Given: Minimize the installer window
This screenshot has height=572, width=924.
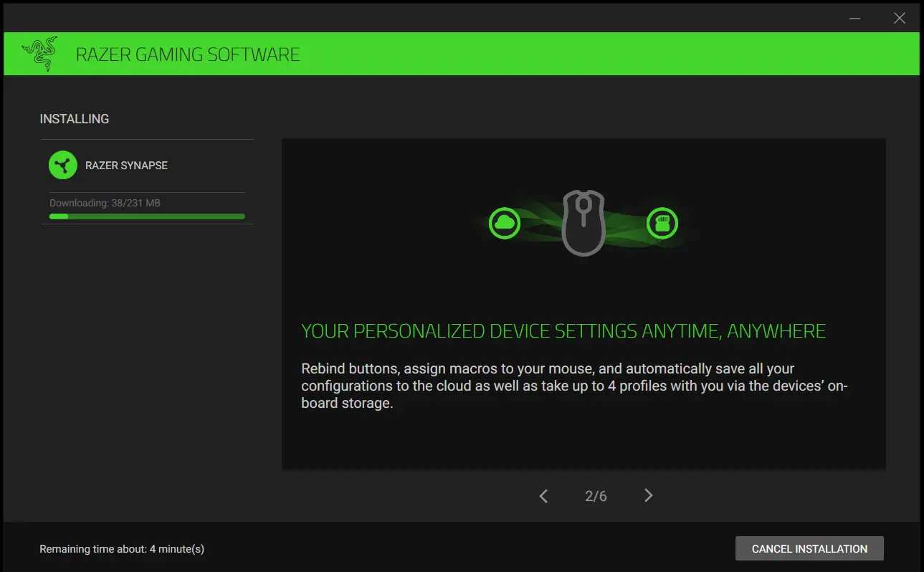Looking at the screenshot, I should pyautogui.click(x=855, y=18).
